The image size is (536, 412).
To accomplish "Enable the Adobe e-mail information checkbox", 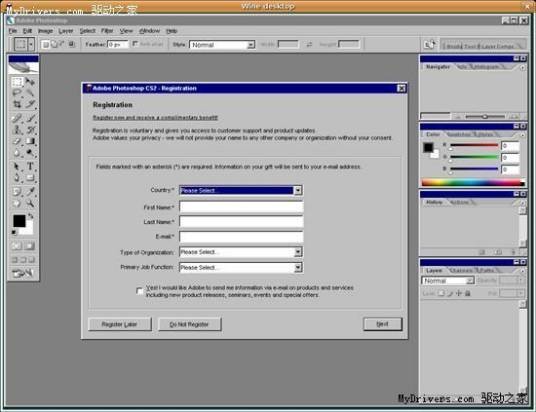I will click(139, 291).
